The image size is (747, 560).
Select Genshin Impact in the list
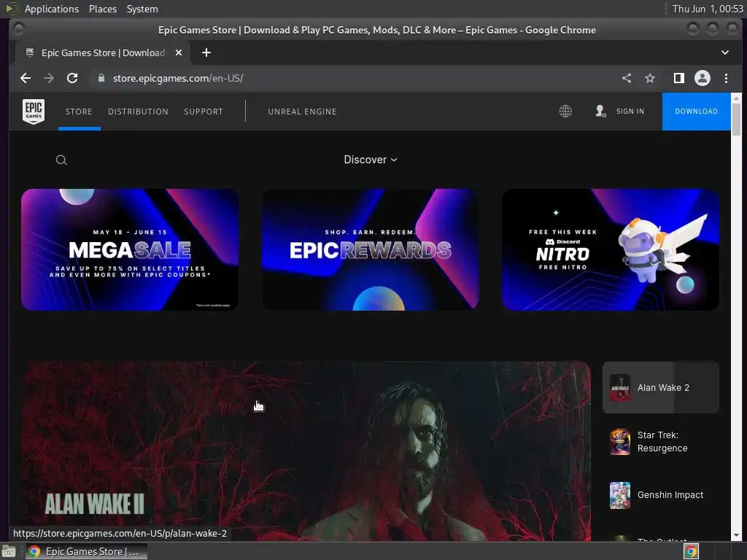click(x=661, y=495)
